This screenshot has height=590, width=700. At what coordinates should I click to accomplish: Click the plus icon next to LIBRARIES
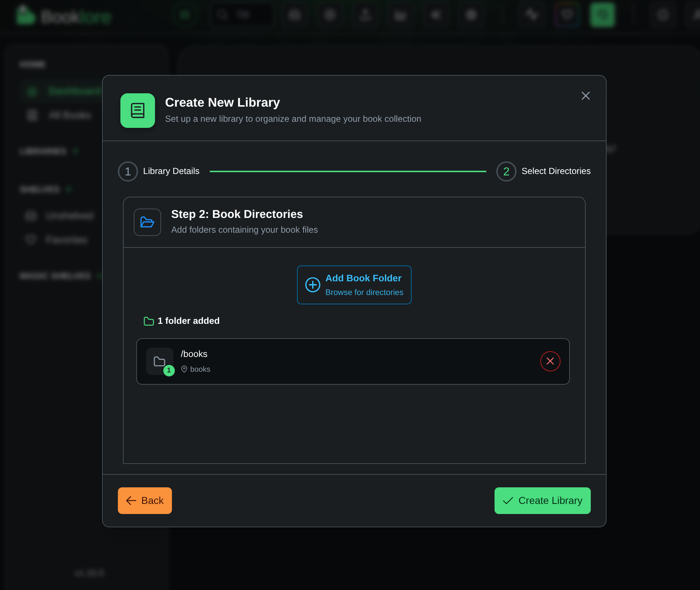(76, 151)
